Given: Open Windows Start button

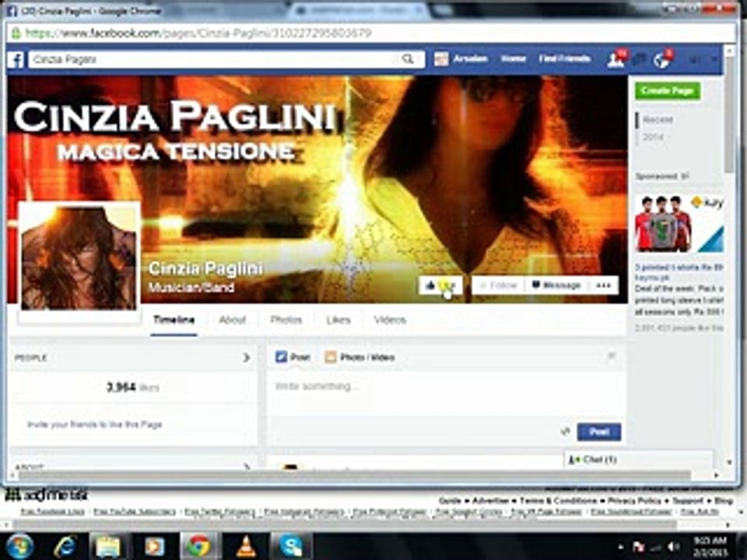Looking at the screenshot, I should [x=19, y=546].
